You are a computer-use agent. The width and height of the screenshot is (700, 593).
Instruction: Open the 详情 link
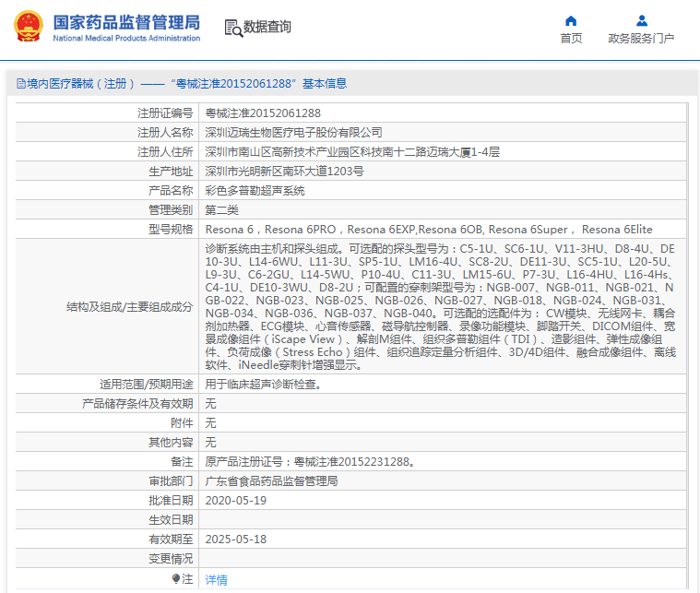click(x=217, y=579)
